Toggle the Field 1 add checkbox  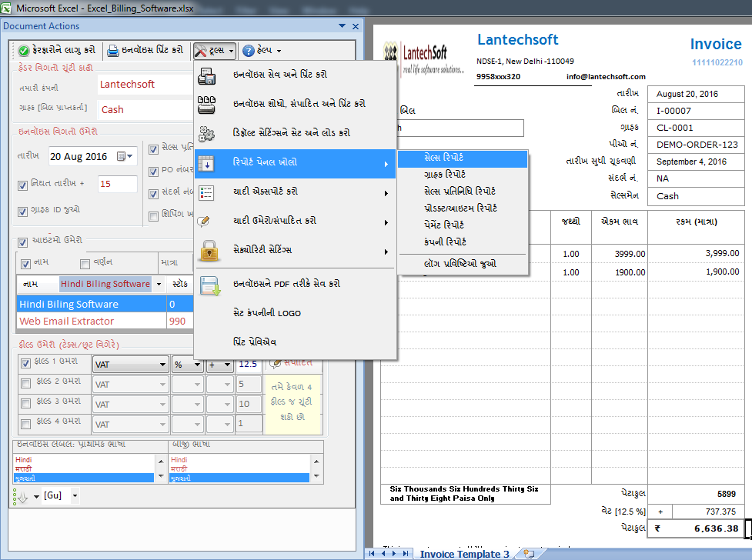(x=26, y=363)
